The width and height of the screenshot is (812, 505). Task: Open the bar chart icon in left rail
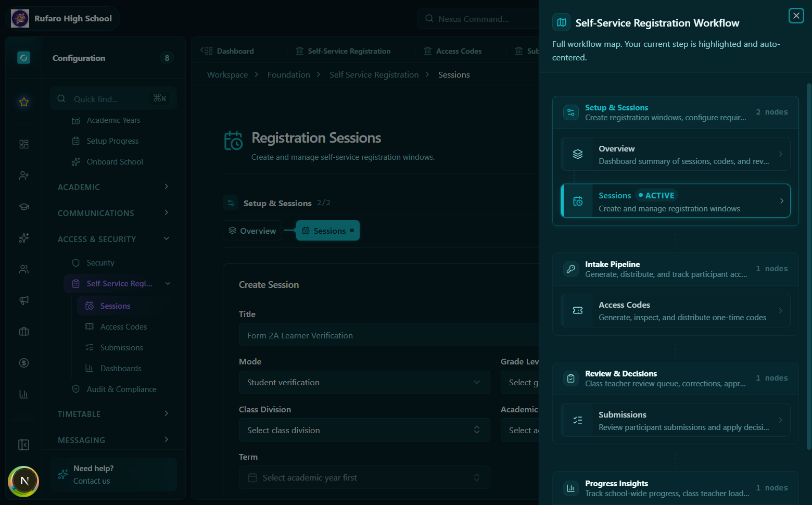pyautogui.click(x=24, y=394)
